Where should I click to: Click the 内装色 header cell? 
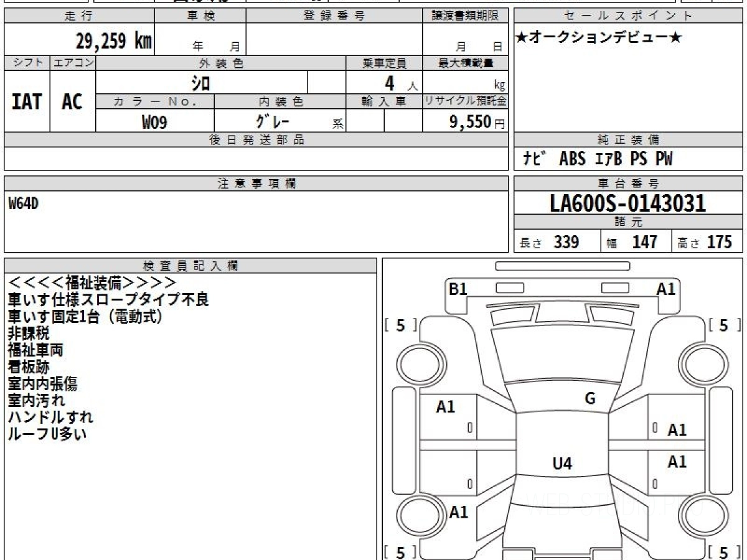click(x=280, y=101)
